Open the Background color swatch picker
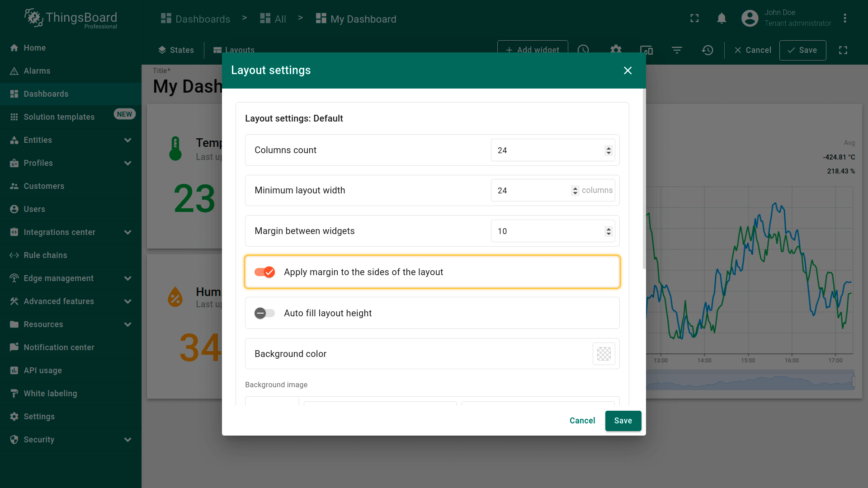The image size is (868, 488). [604, 354]
